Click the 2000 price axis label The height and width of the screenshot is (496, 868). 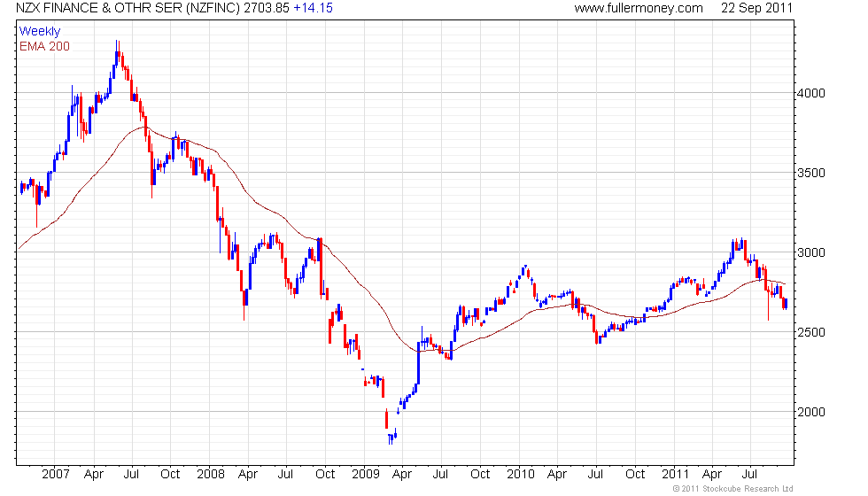coord(811,412)
